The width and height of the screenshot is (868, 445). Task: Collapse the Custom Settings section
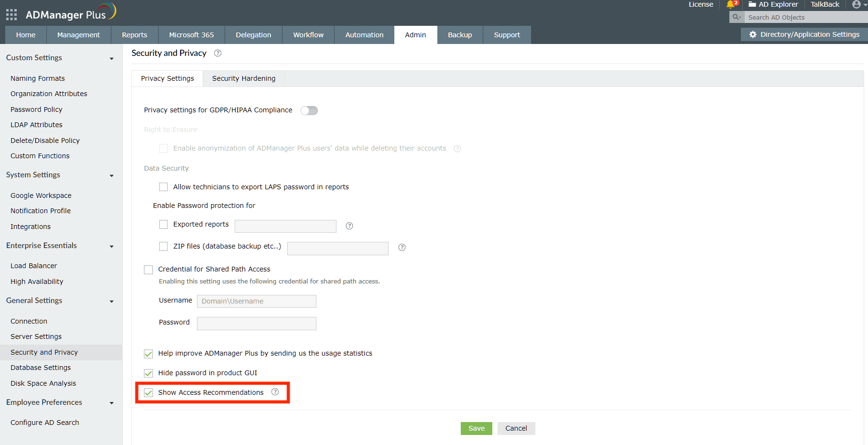point(111,59)
